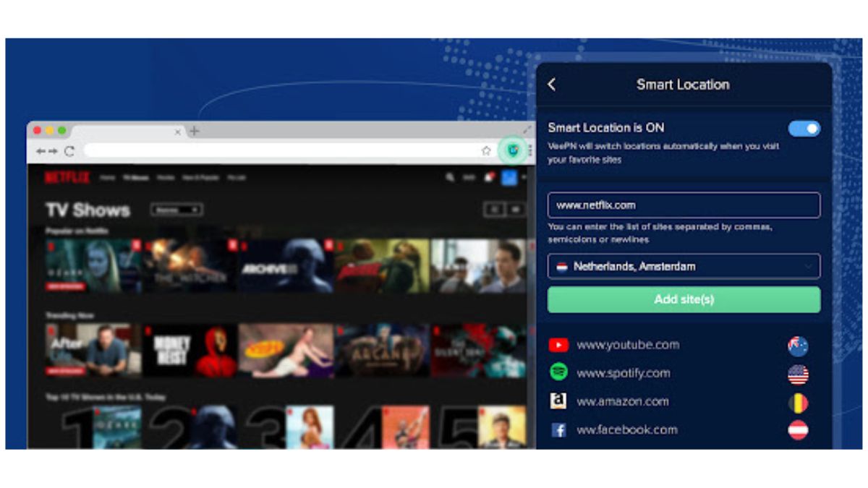Screen dimensions: 868x488
Task: Open the Home tab on Netflix
Action: (108, 177)
